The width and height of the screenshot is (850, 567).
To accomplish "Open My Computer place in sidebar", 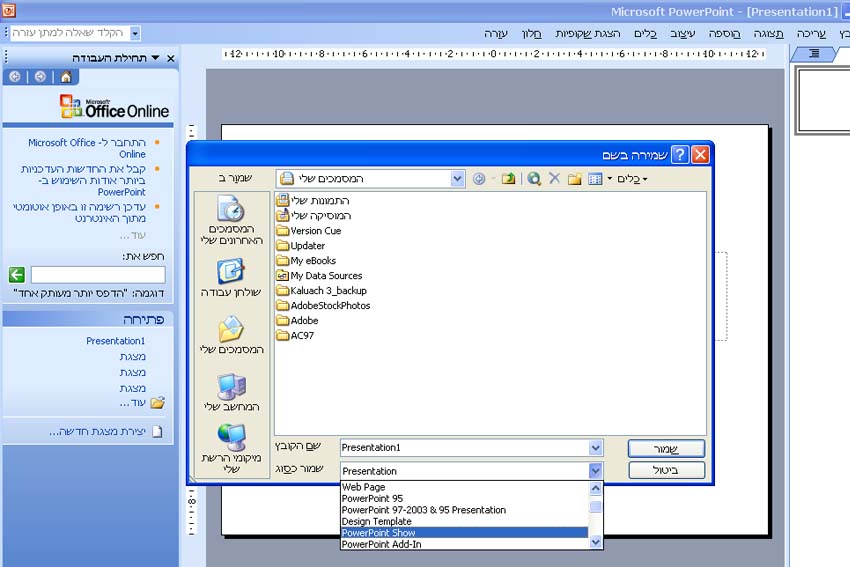I will [x=231, y=392].
